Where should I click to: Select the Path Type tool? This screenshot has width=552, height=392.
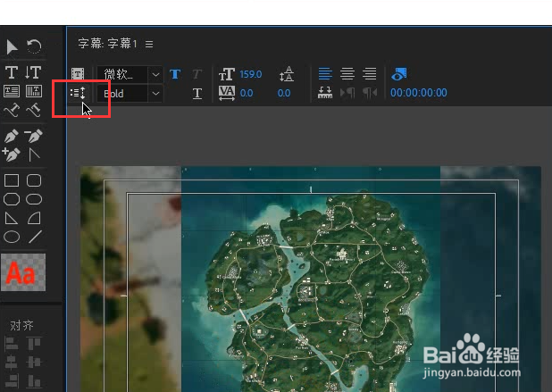(x=12, y=111)
